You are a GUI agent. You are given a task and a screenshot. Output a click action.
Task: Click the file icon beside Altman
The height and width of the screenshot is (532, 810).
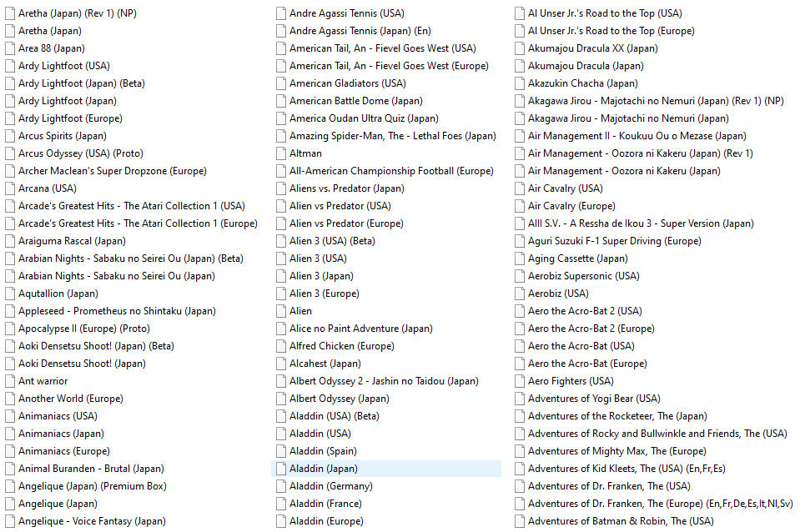click(281, 153)
